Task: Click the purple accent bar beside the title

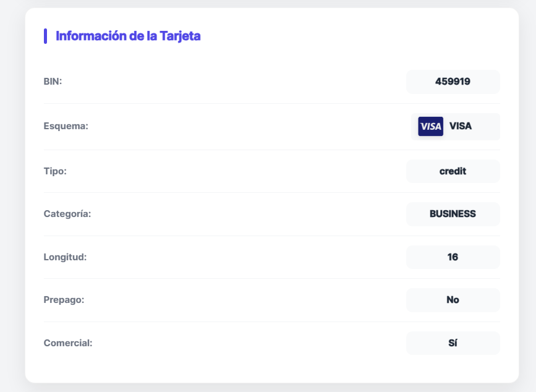Action: (46, 35)
